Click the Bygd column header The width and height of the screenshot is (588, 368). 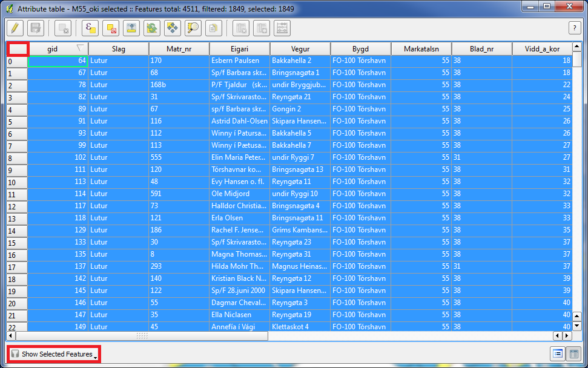pos(361,48)
